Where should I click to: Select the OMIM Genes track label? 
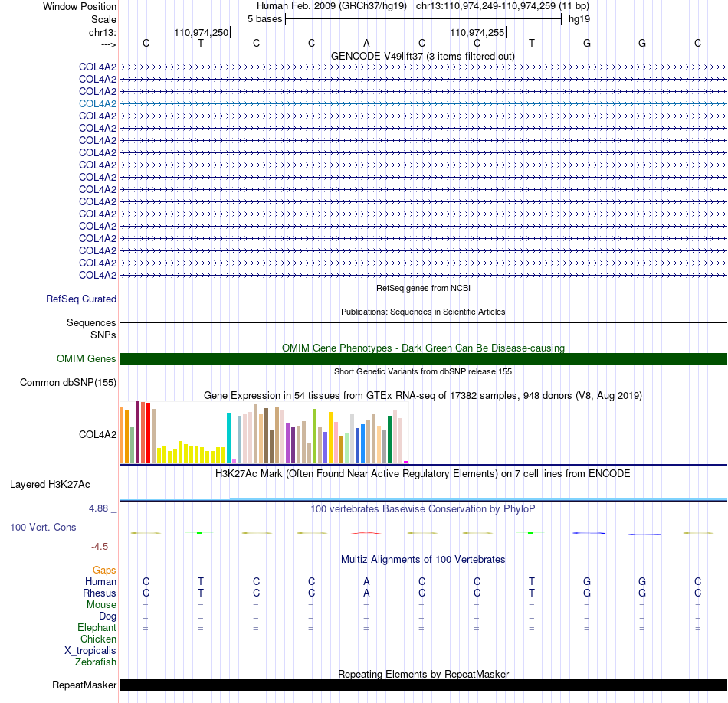tap(86, 358)
